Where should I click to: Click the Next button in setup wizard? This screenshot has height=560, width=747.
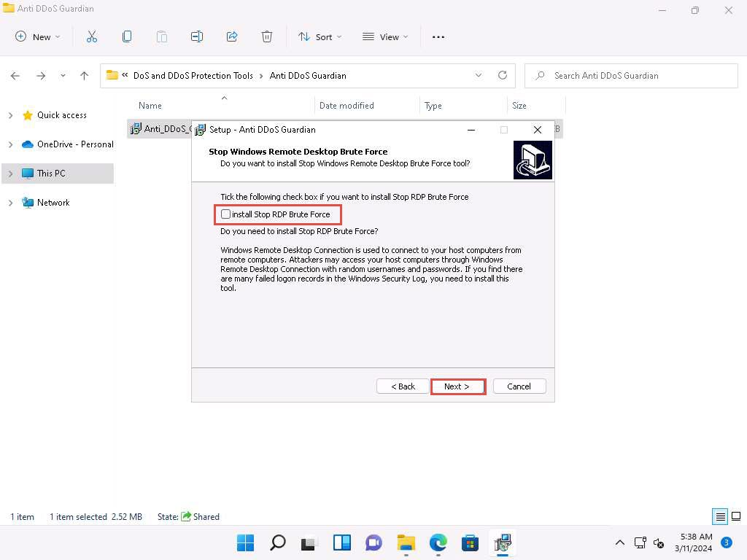[457, 386]
